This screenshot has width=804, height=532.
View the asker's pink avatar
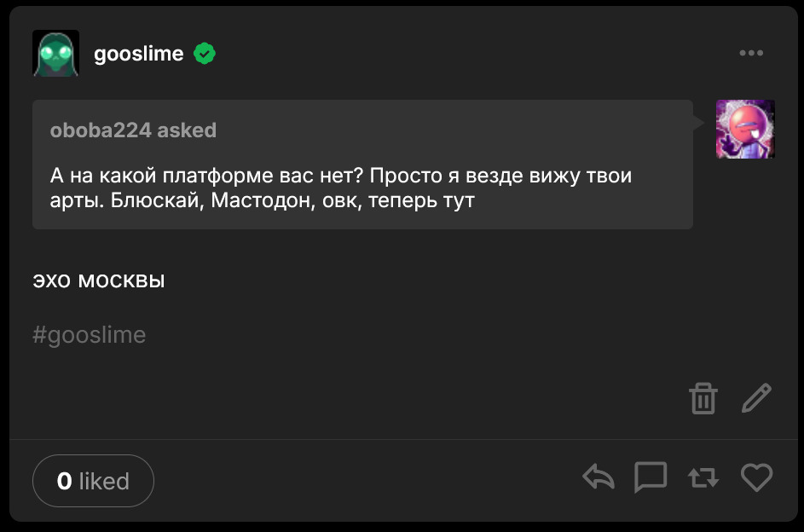tap(745, 130)
